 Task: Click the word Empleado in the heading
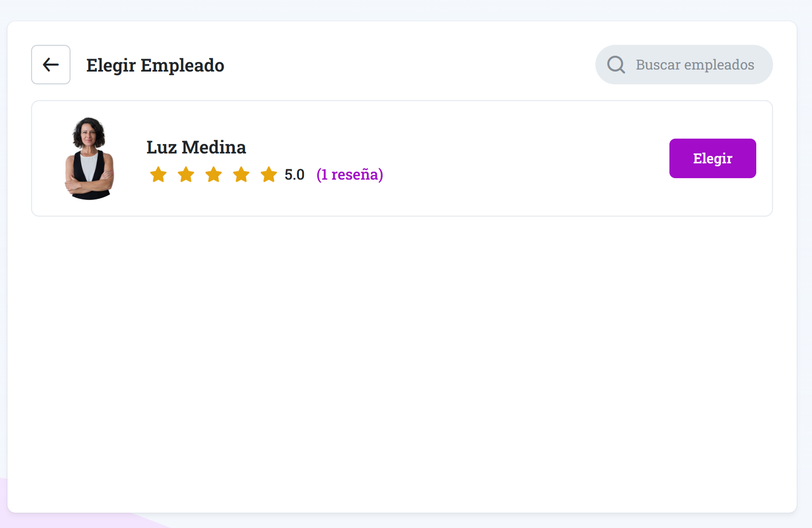(x=182, y=65)
